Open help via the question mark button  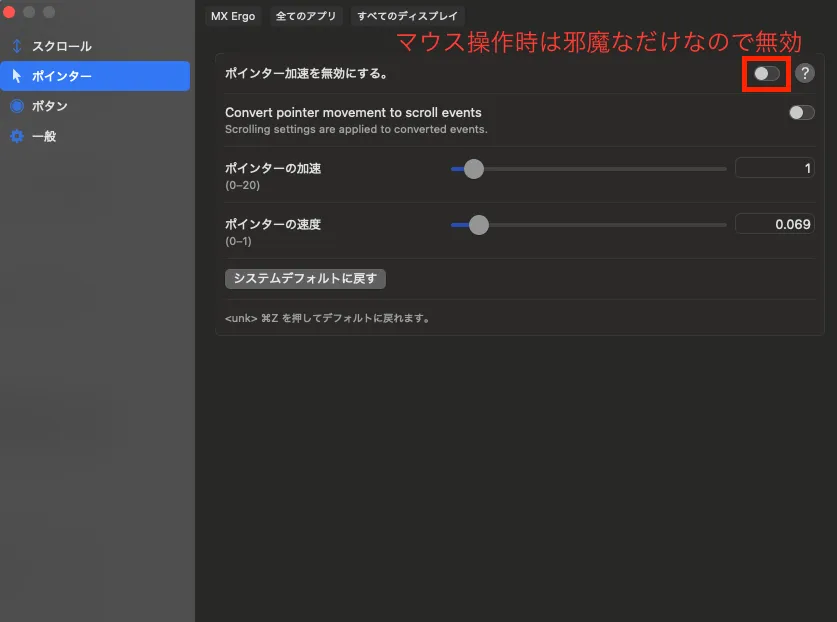click(x=804, y=73)
